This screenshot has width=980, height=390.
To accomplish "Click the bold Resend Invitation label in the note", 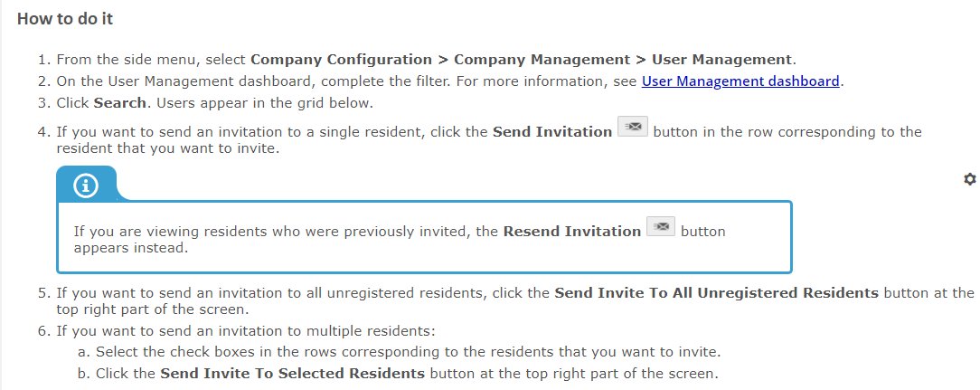I will pos(571,232).
